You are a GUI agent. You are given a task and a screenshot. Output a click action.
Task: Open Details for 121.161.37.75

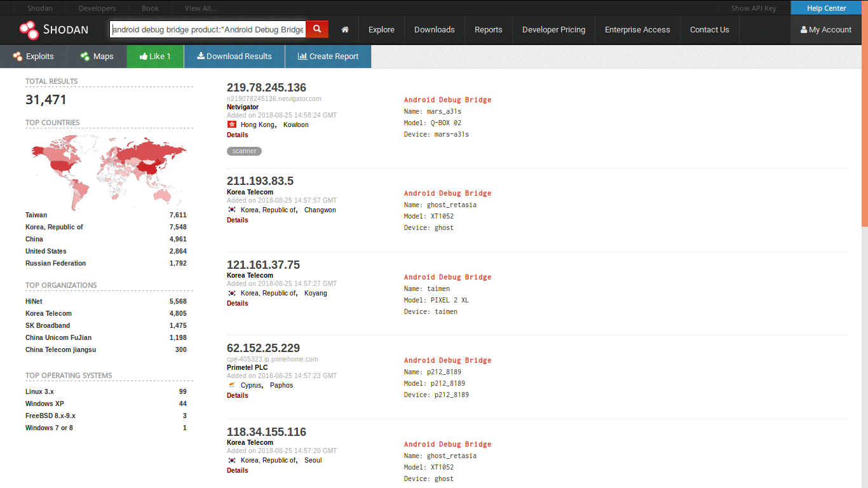click(238, 303)
